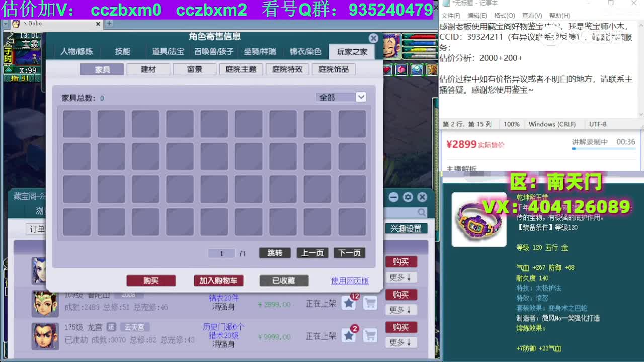
Task: Expand 更多 on the topmost 藏宝阁 listing
Action: pyautogui.click(x=401, y=277)
